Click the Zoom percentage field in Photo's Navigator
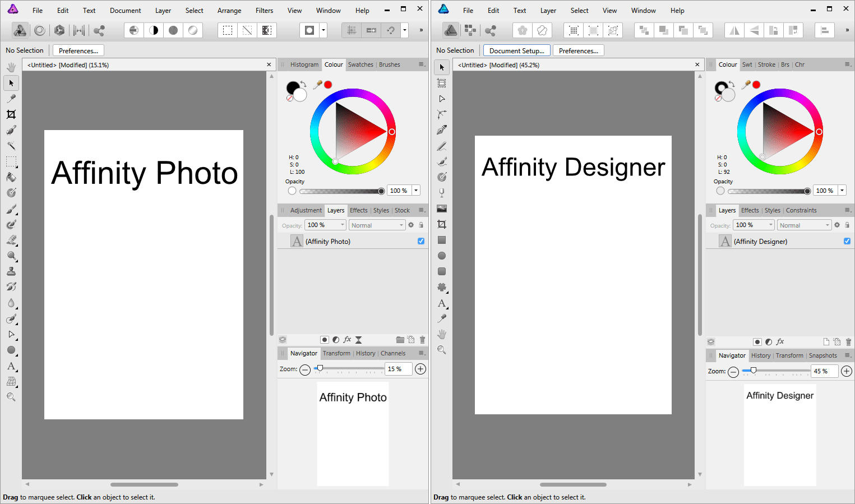Image resolution: width=855 pixels, height=504 pixels. click(x=398, y=368)
